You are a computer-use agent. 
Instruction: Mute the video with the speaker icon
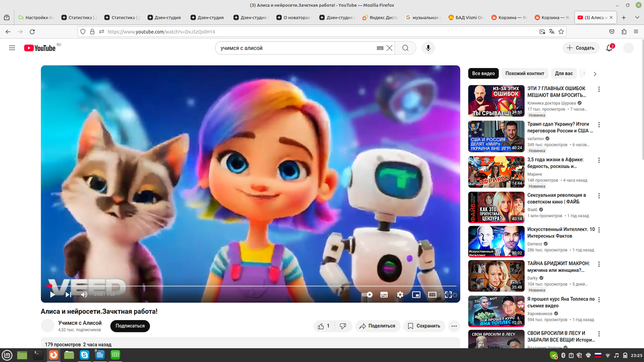coord(84,294)
